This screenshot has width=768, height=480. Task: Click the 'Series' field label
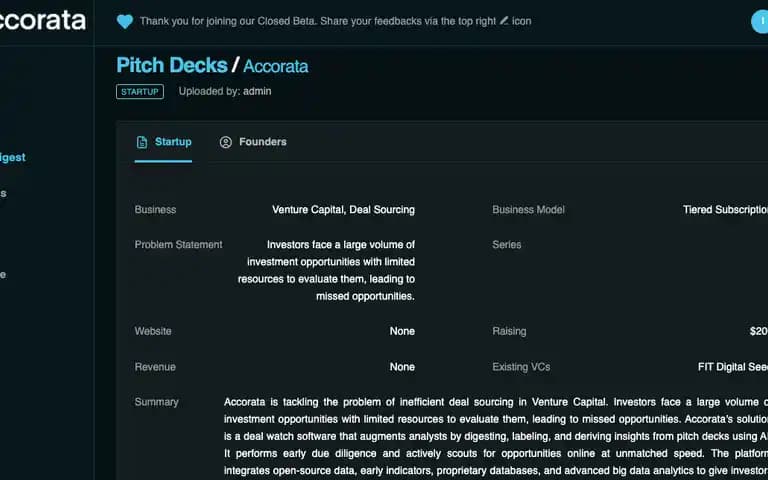tap(506, 244)
